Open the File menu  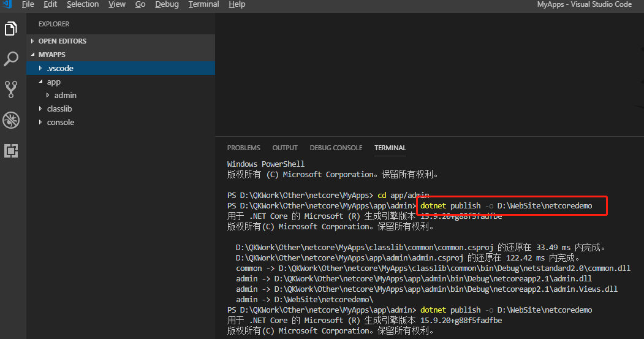pyautogui.click(x=28, y=4)
